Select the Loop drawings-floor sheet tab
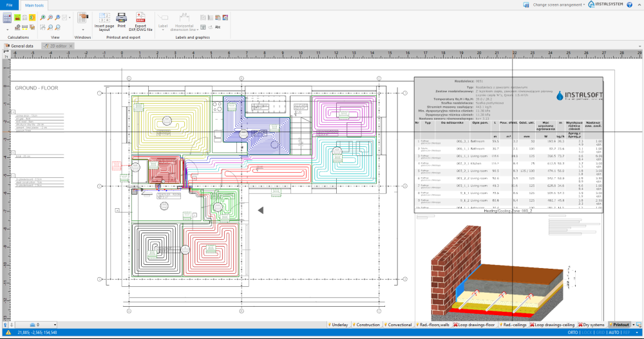 (x=475, y=324)
